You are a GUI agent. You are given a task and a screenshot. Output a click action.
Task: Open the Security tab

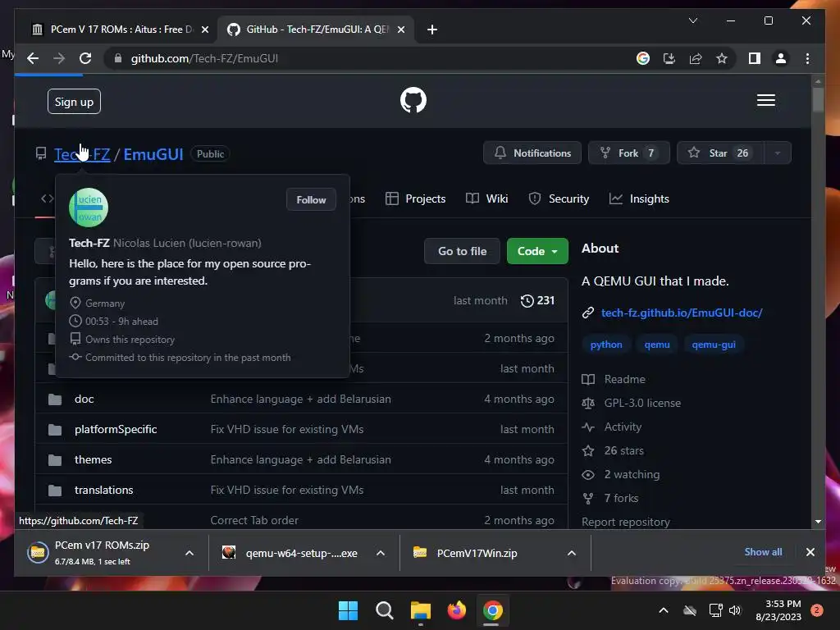pos(559,199)
